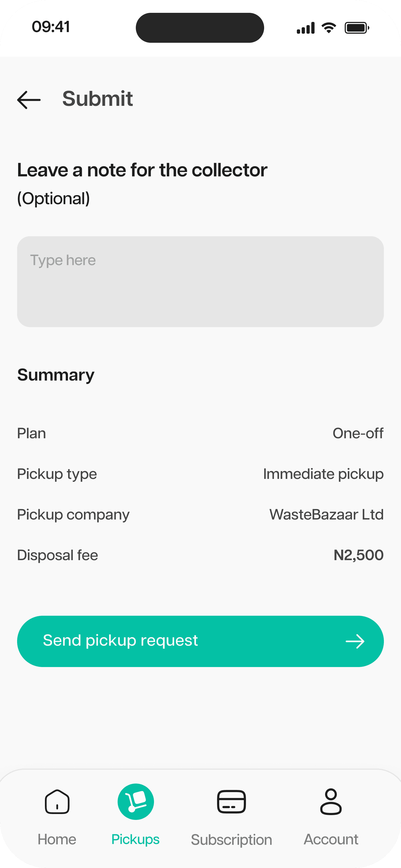This screenshot has width=401, height=868.
Task: Select the Pickups tab label
Action: tap(136, 839)
